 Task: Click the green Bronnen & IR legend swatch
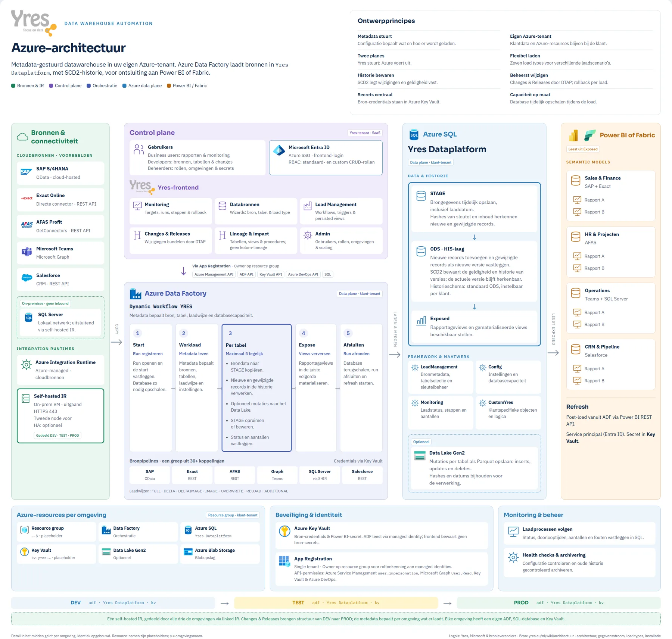point(13,86)
